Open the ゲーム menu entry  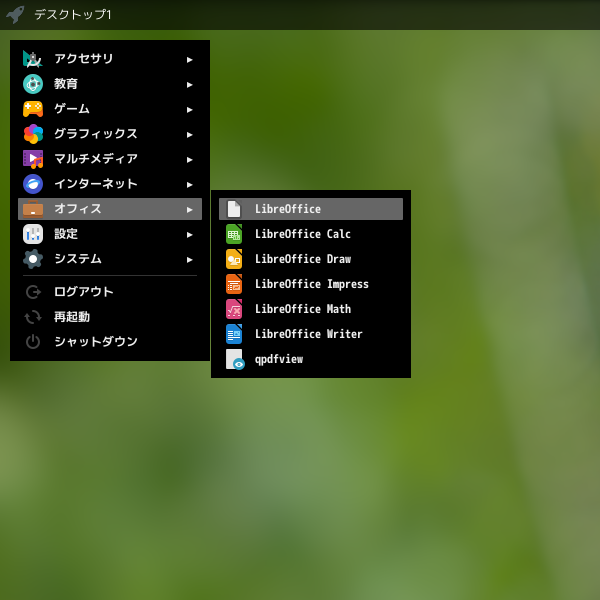(110, 109)
